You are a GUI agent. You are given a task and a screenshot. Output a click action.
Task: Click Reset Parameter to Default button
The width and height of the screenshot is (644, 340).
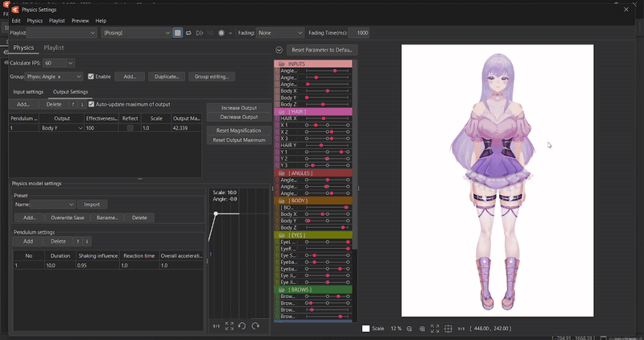pyautogui.click(x=322, y=50)
